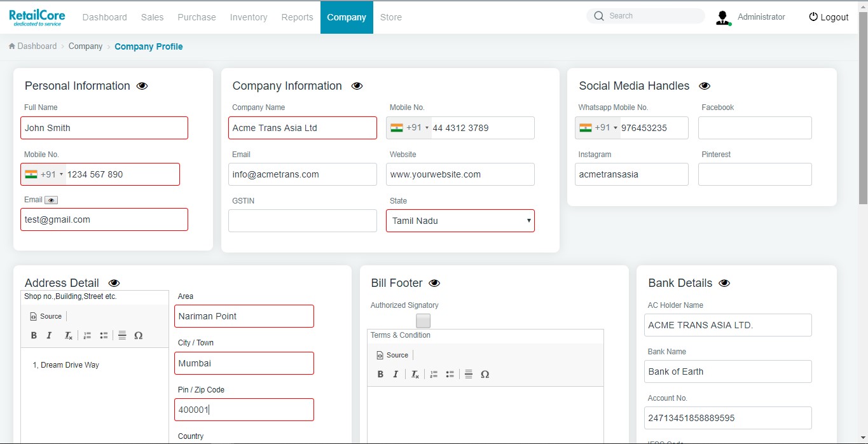Remove formatting in the address editor

[69, 336]
